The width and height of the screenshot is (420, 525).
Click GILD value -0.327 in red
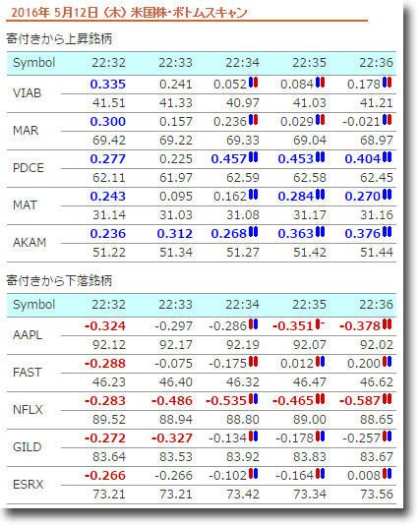(x=172, y=437)
